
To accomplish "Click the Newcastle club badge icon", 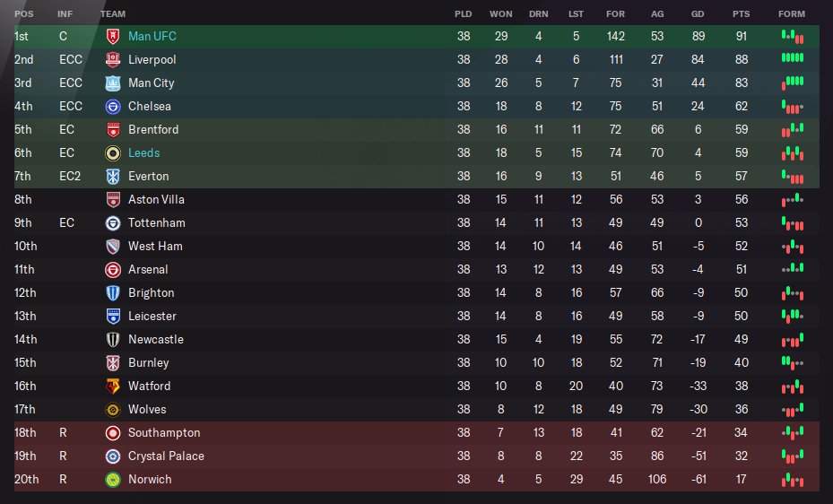I will coord(113,339).
